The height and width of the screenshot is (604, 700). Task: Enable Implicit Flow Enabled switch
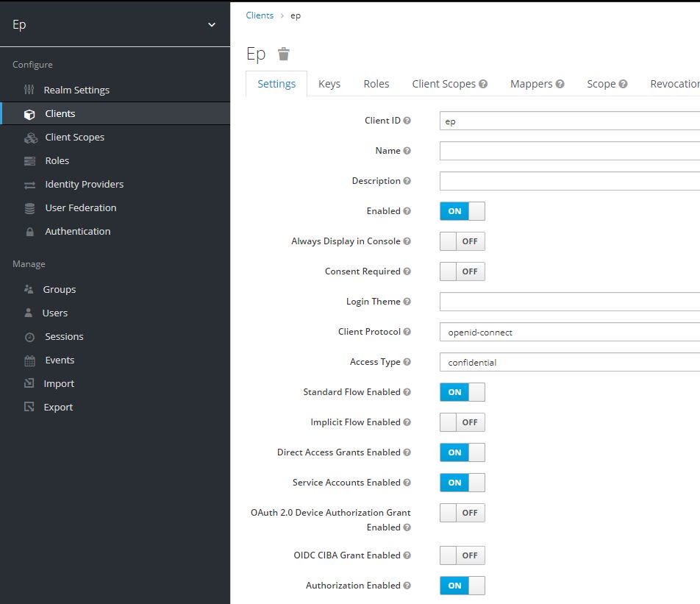462,422
